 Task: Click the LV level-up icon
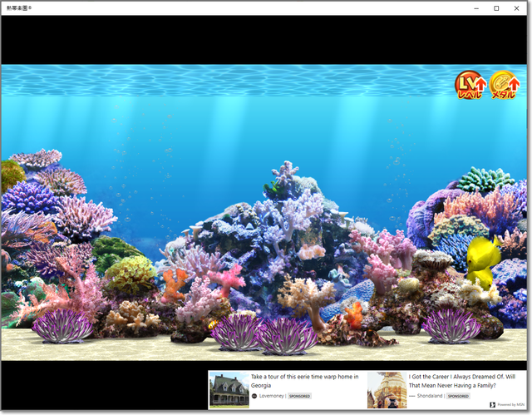click(x=470, y=86)
